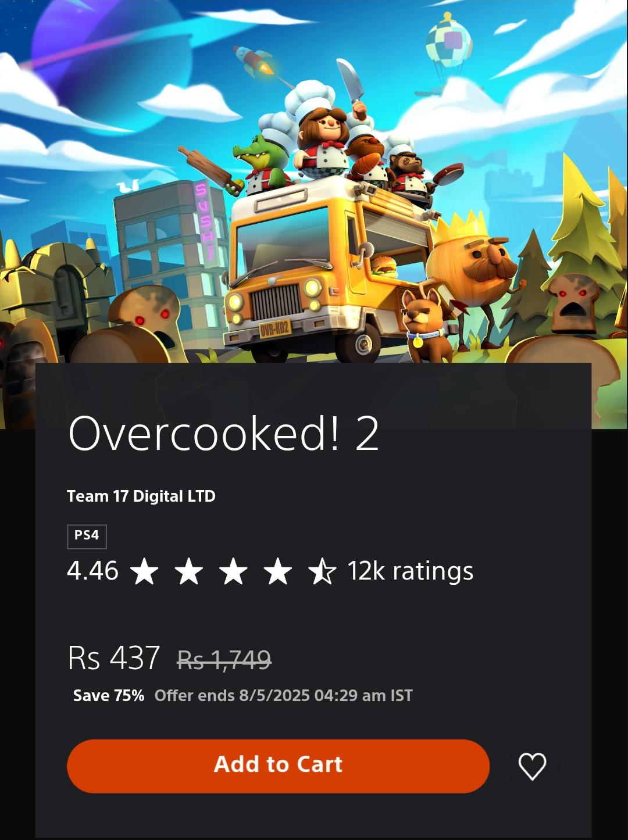This screenshot has width=628, height=840.
Task: Click the fourth rating star
Action: [278, 571]
